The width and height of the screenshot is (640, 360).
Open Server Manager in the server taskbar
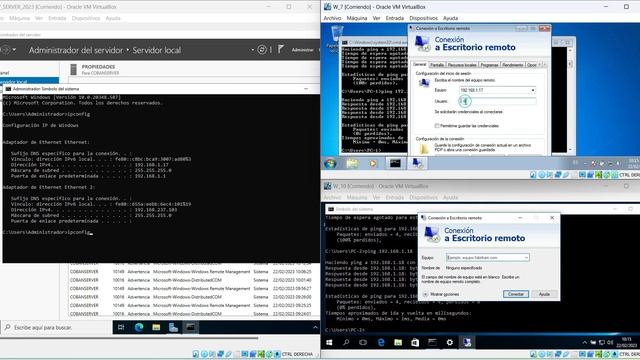[x=173, y=327]
